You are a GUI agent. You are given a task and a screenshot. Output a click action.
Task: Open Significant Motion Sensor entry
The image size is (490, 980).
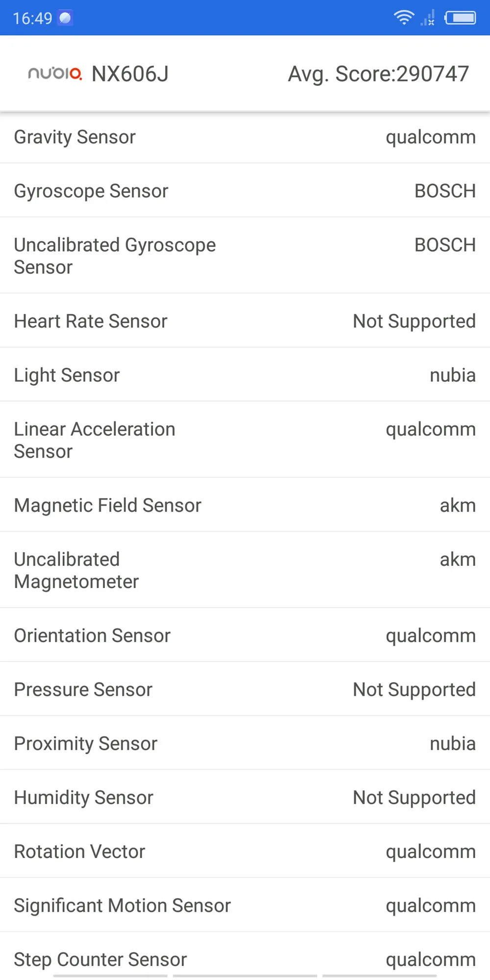click(x=245, y=905)
